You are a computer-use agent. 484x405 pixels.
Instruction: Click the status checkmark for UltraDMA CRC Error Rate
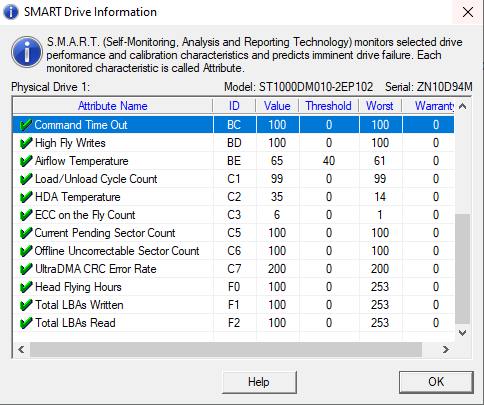[x=26, y=269]
